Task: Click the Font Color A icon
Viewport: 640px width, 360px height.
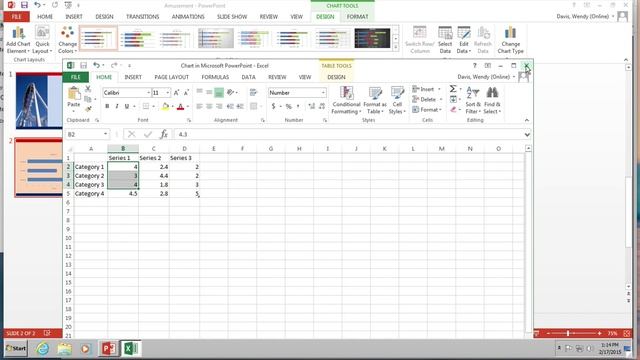Action: (x=180, y=106)
